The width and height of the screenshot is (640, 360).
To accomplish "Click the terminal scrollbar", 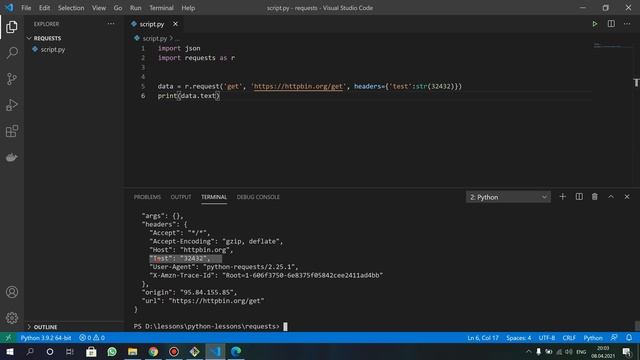I will point(637,325).
